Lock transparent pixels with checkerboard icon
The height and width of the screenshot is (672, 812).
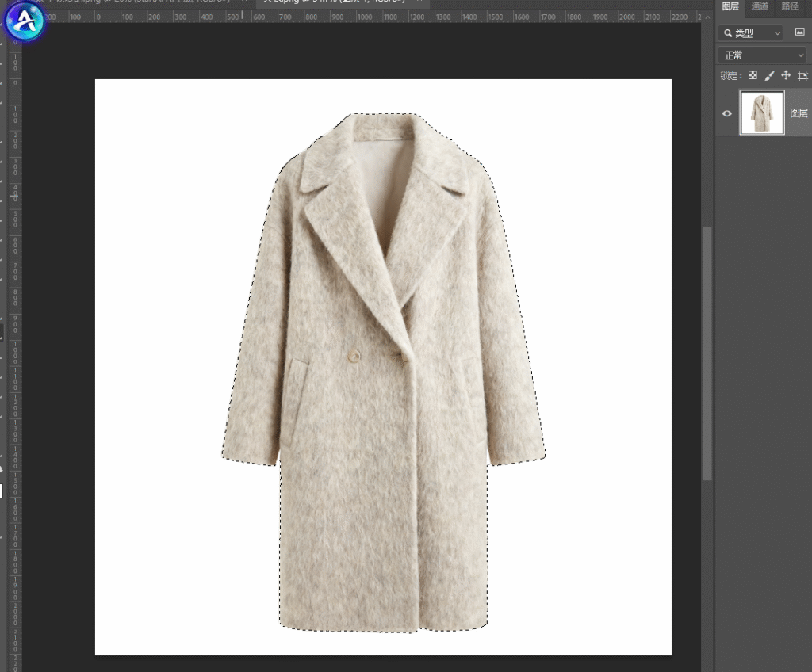pos(753,76)
